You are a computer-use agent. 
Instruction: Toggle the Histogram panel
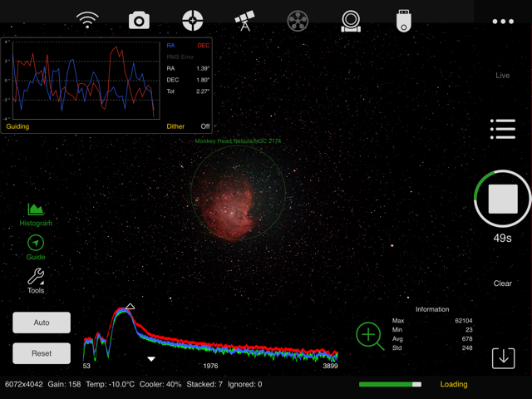pos(36,214)
